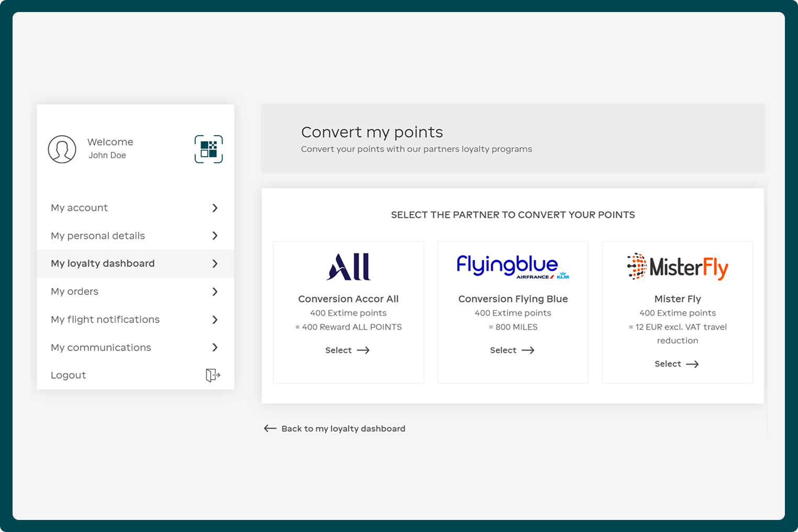798x532 pixels.
Task: Select Mister Fly partner
Action: click(x=677, y=364)
